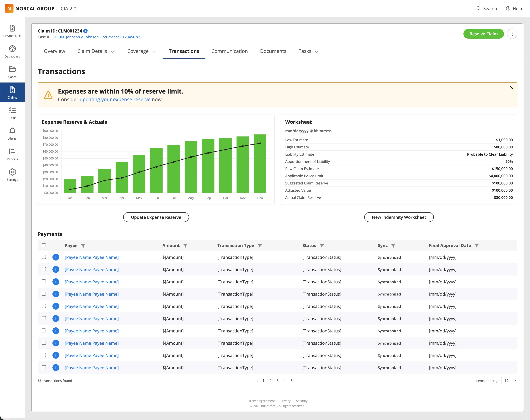This screenshot has height=420, width=530.
Task: Click the Search magnifier icon
Action: point(479,8)
